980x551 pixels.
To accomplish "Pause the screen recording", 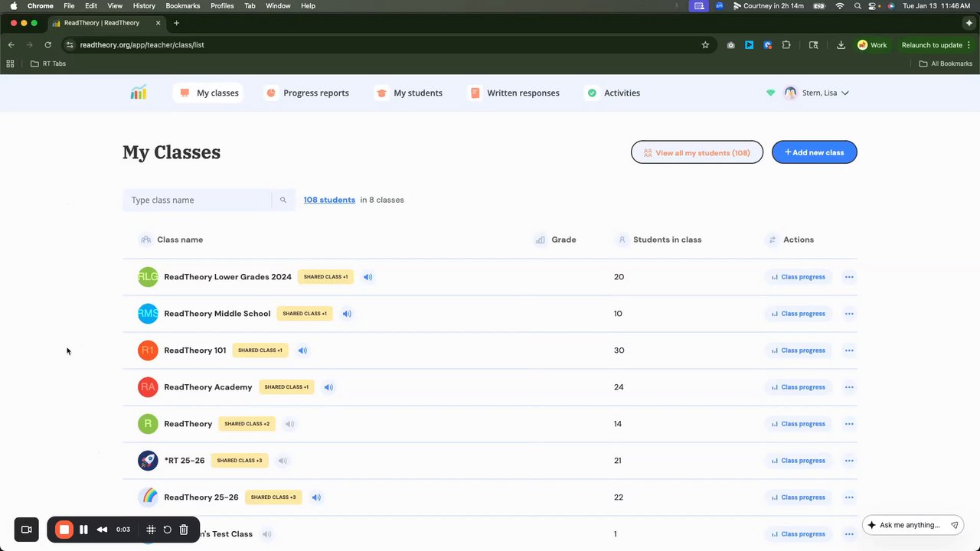I will (x=83, y=530).
